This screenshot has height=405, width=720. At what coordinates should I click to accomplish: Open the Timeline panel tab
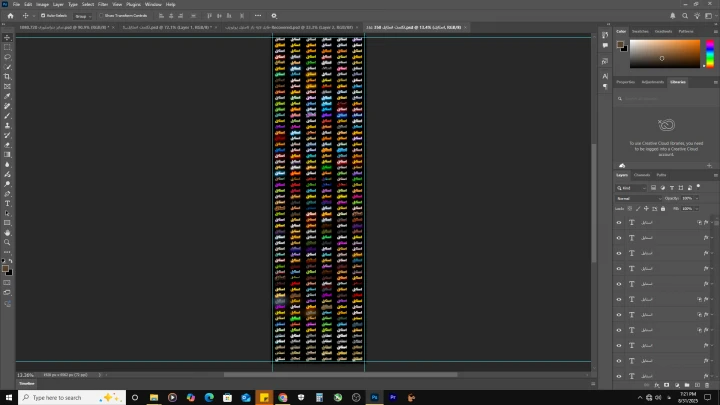click(27, 383)
